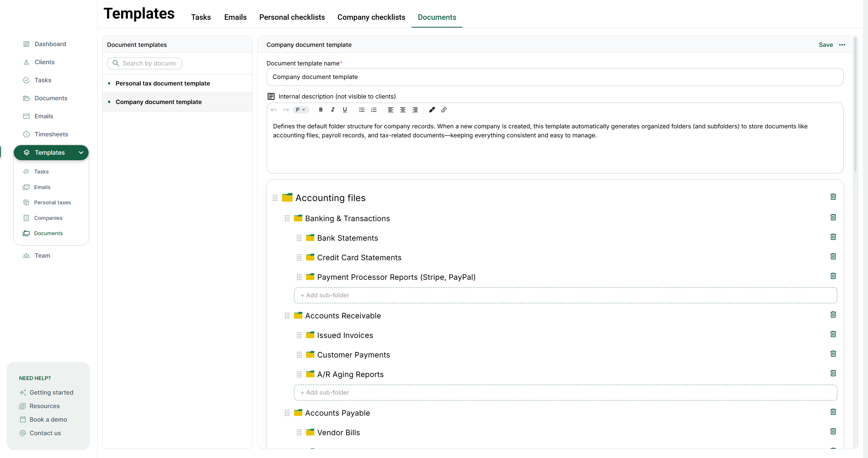Switch to the Company checklists tab
868x458 pixels.
click(371, 17)
